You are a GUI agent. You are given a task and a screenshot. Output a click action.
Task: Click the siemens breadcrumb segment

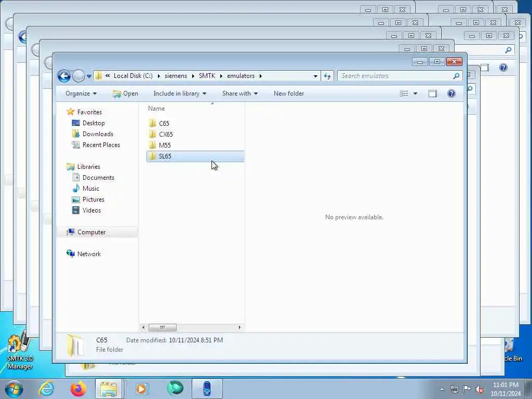176,76
